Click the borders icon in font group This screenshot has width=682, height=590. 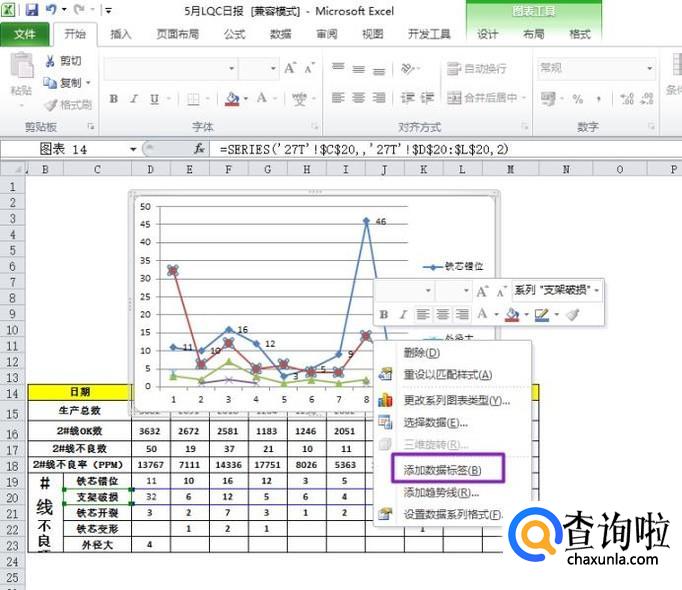[193, 99]
